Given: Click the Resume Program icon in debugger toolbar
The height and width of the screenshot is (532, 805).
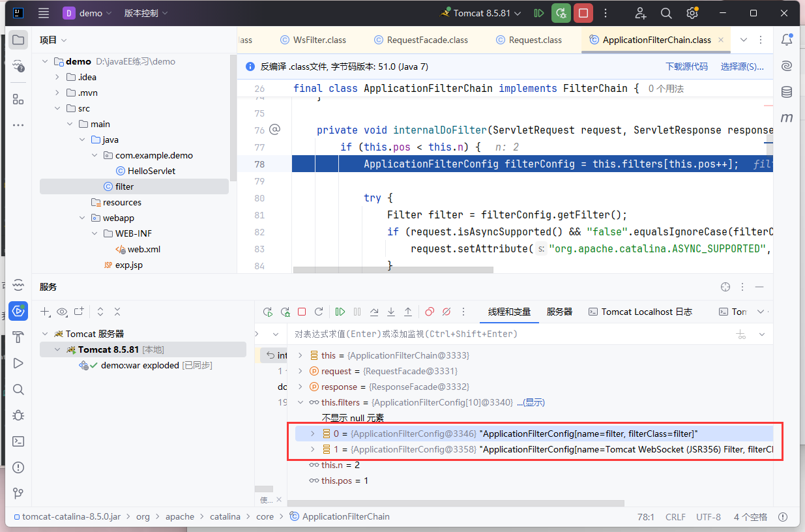Looking at the screenshot, I should point(340,312).
